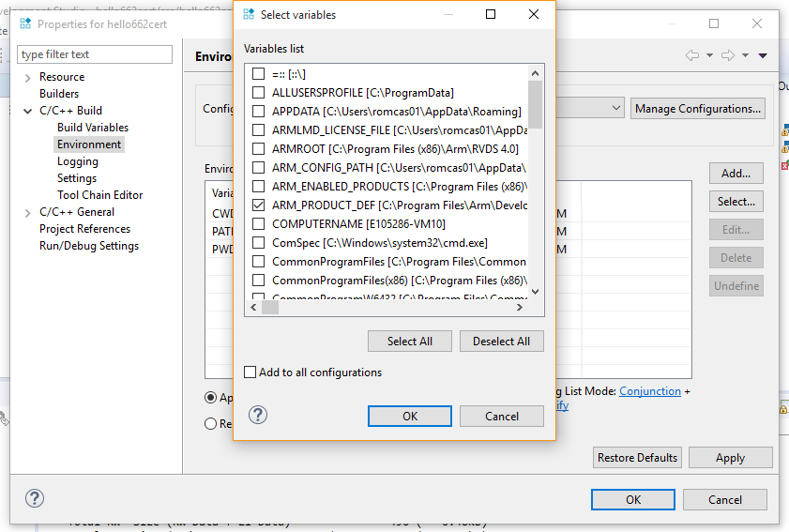Select the Replace environment radio button
The width and height of the screenshot is (789, 532).
pos(210,424)
